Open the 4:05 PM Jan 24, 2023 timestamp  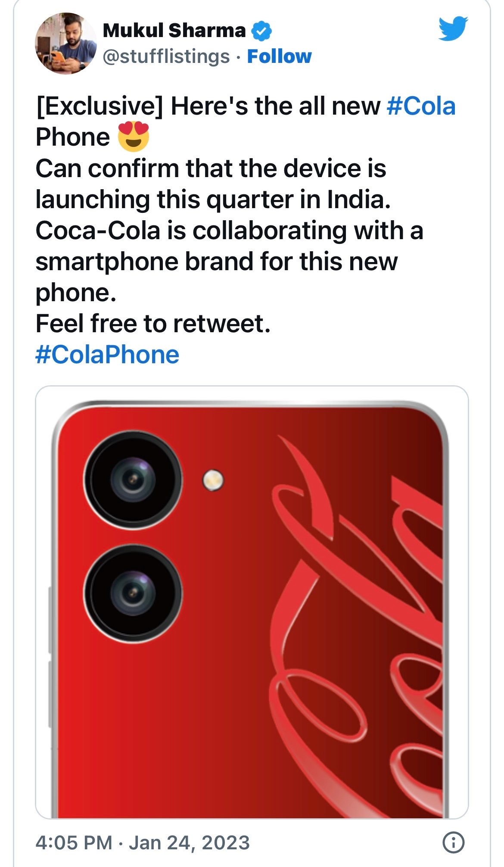pos(143,843)
